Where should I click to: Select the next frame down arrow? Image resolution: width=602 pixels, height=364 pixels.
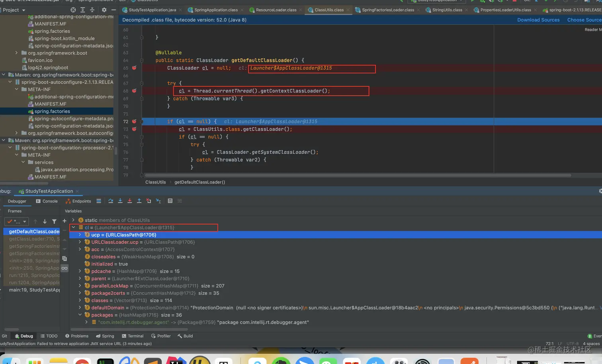point(45,221)
